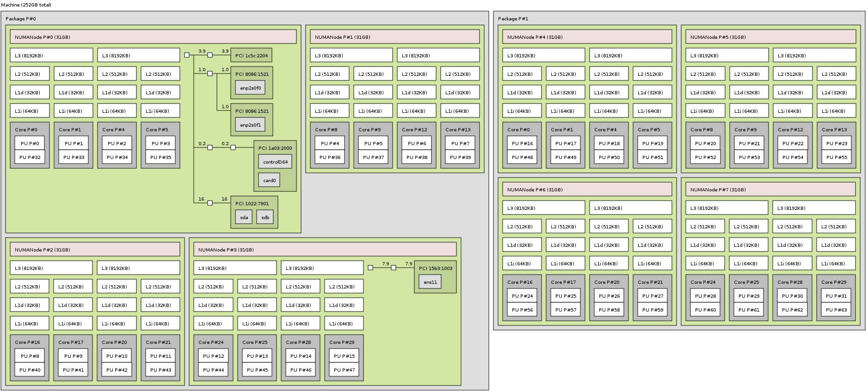868x392 pixels.
Task: Click the PU P#37 box
Action: click(x=373, y=157)
